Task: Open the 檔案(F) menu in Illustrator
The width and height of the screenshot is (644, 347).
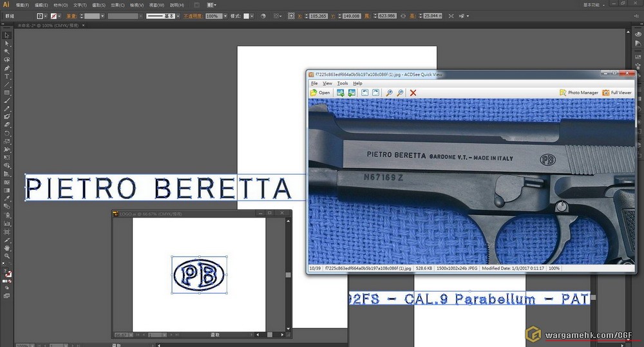Action: pos(23,5)
